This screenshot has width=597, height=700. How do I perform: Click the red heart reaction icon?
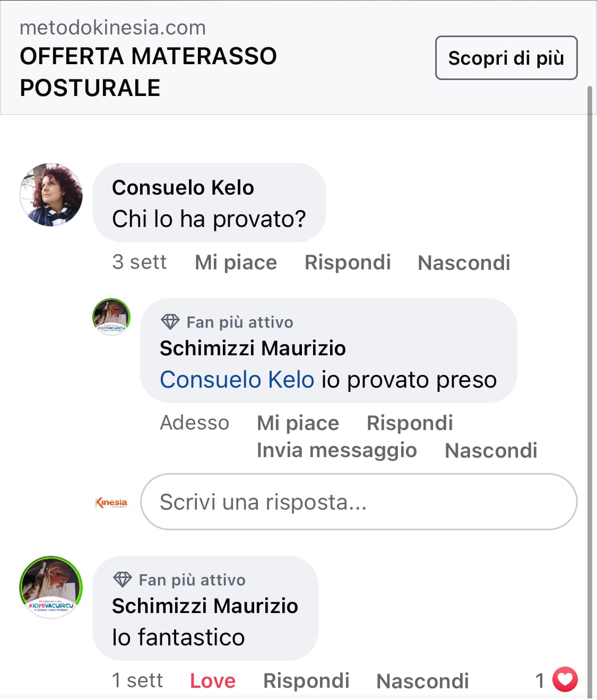coord(565,679)
